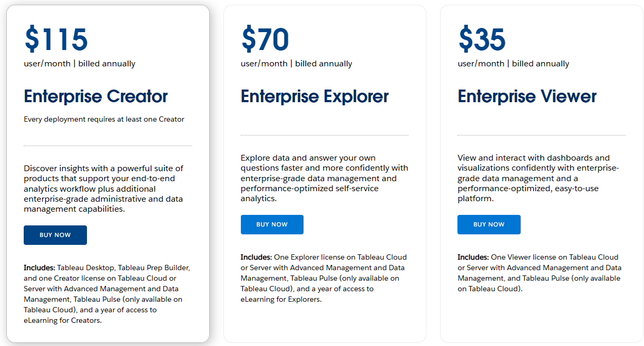Click the $115 price figure
The height and width of the screenshot is (346, 644).
pos(56,39)
